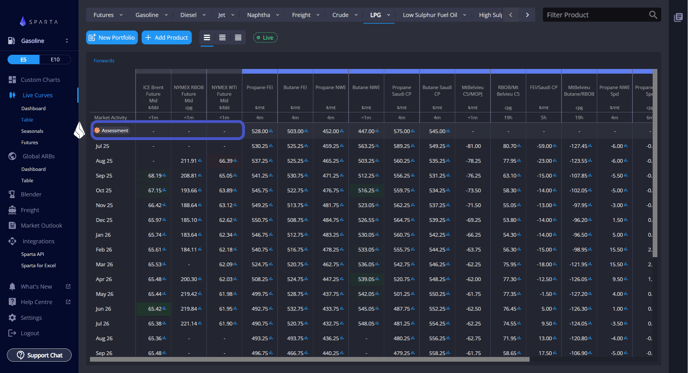Open Live Curves Seasonals submenu item

tap(32, 131)
